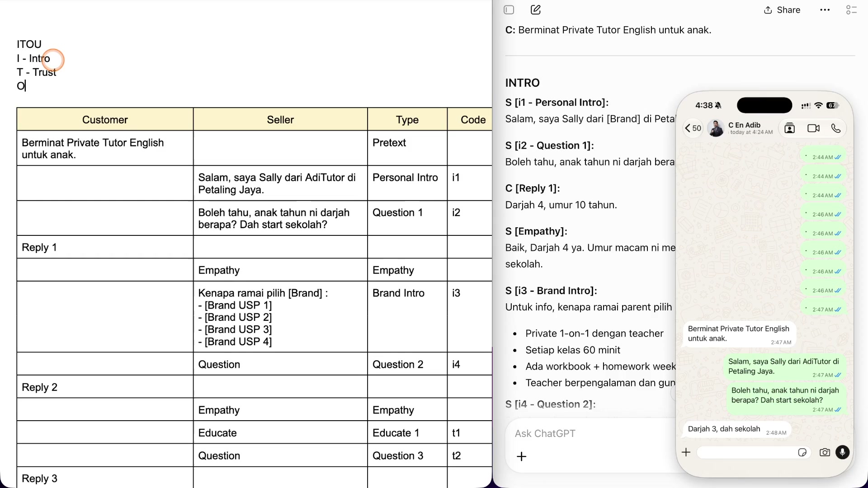
Task: Open C En Adib contact info
Action: (x=750, y=128)
